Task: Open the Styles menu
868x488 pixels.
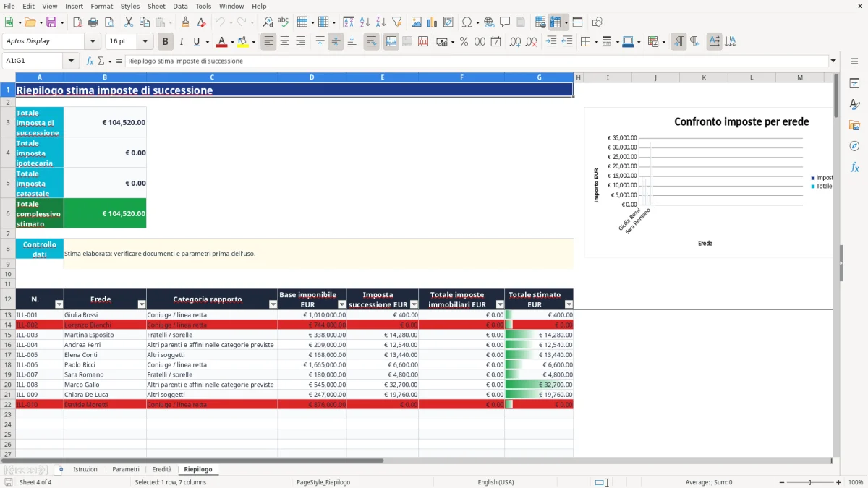Action: point(130,6)
